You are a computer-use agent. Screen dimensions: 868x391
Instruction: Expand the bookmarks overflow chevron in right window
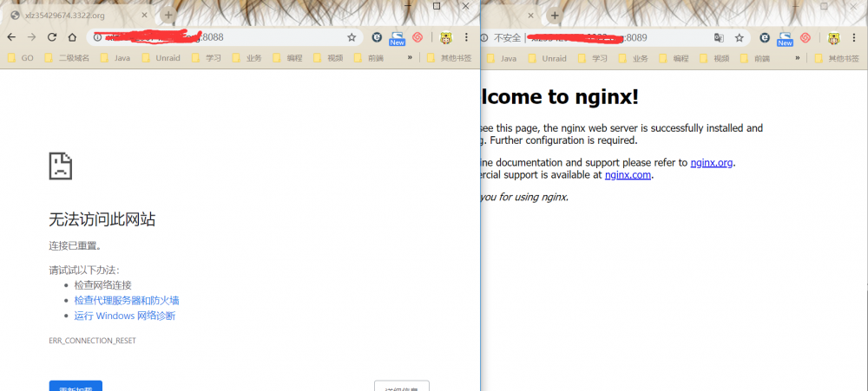tap(797, 57)
